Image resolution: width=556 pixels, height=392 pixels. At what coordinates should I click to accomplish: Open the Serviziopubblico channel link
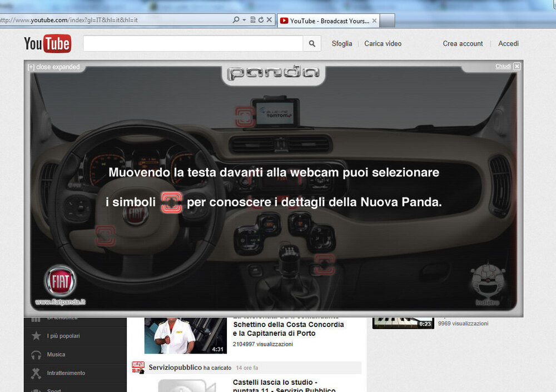pos(175,368)
